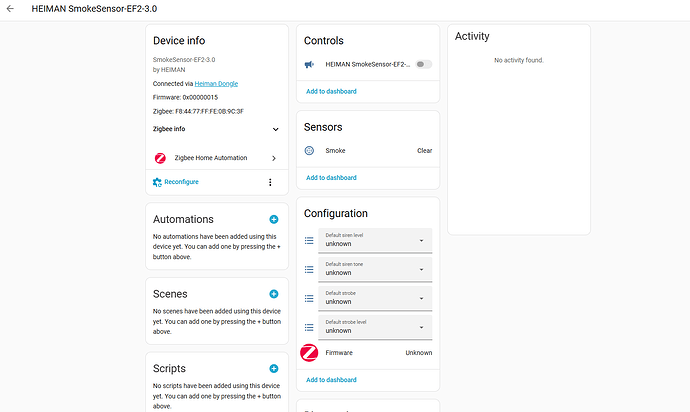Click the Zigbee Home Automation logo icon
The width and height of the screenshot is (690, 412).
click(x=160, y=158)
